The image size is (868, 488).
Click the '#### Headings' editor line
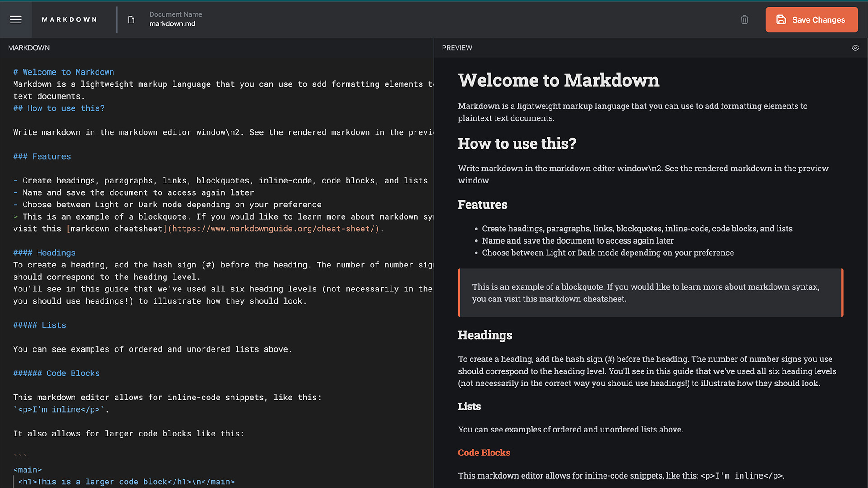coord(44,253)
